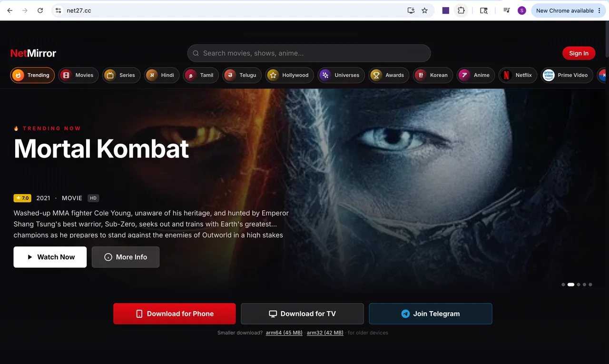This screenshot has height=364, width=609.
Task: Sign in with the red Sign In button
Action: click(579, 53)
